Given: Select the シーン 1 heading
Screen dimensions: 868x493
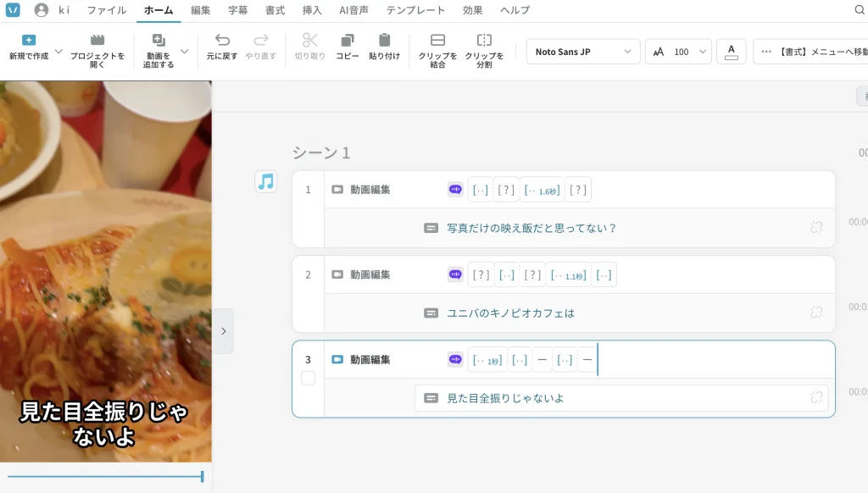Looking at the screenshot, I should 321,152.
